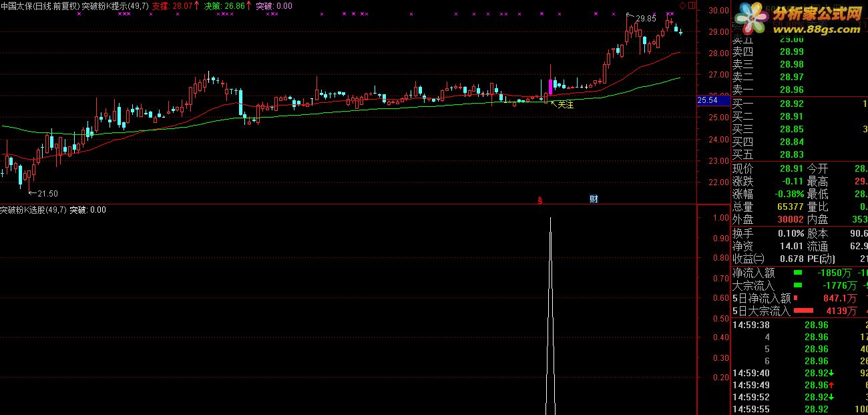Viewport: 868px width, 415px height.
Task: Click the 14:59:40 trade tick row
Action: (x=799, y=374)
